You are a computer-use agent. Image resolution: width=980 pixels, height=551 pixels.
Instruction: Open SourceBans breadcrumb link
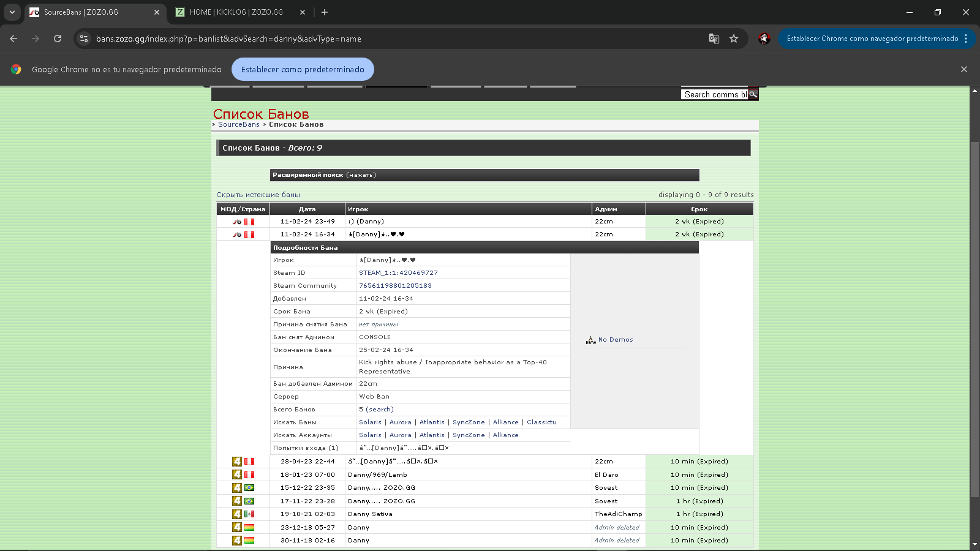click(x=239, y=124)
